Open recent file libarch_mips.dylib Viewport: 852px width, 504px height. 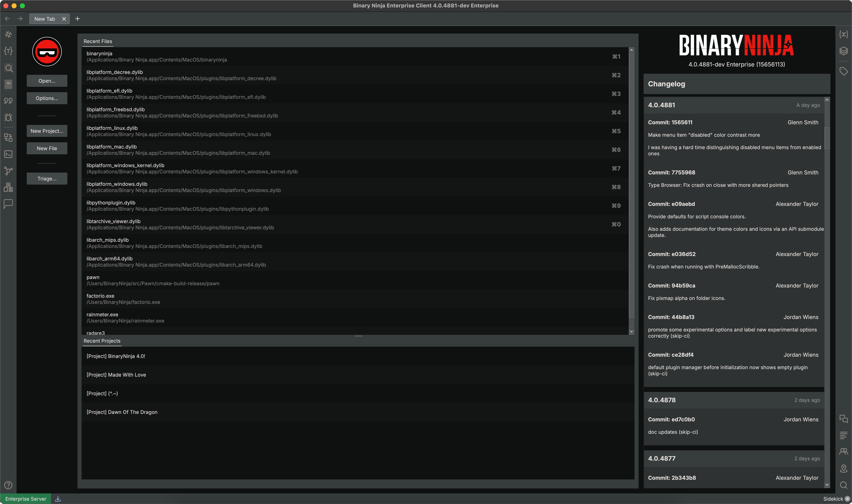click(x=355, y=243)
